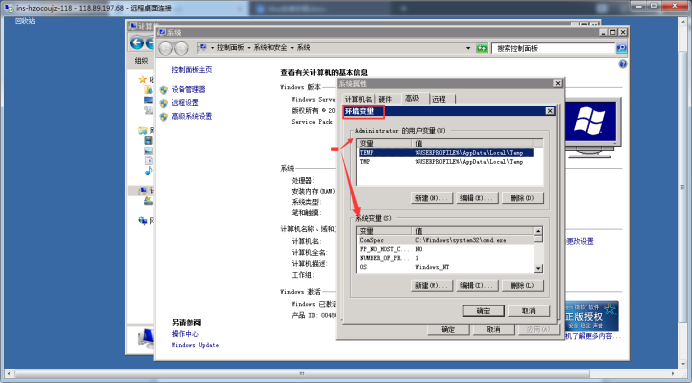Click 删除(D) for user variables
692x383 pixels.
coord(522,198)
